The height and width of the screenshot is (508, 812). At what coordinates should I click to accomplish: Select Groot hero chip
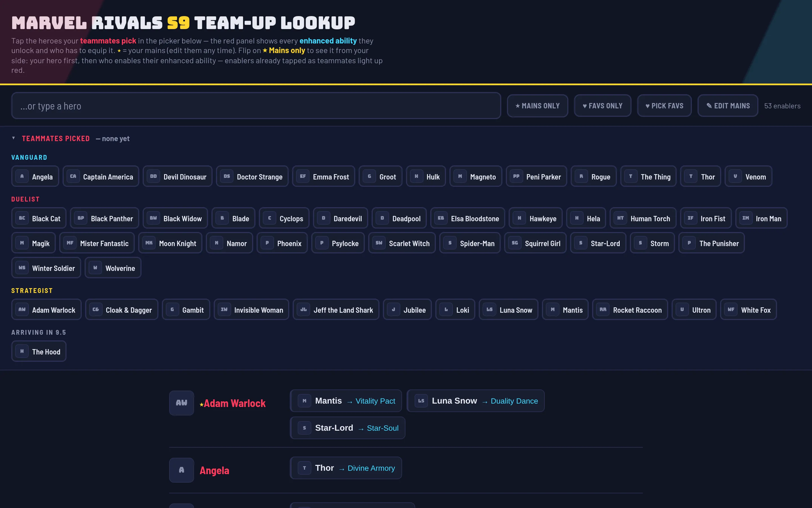pyautogui.click(x=381, y=176)
